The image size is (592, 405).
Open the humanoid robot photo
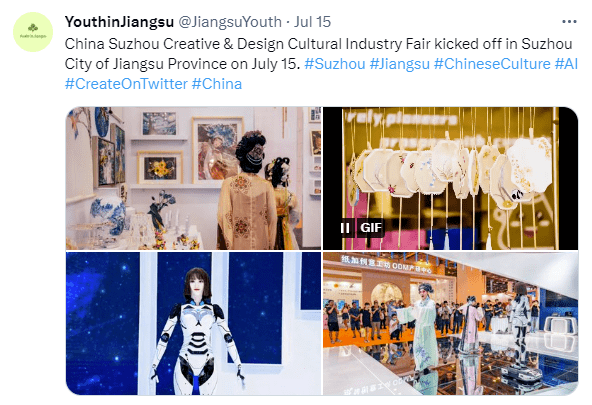[193, 323]
